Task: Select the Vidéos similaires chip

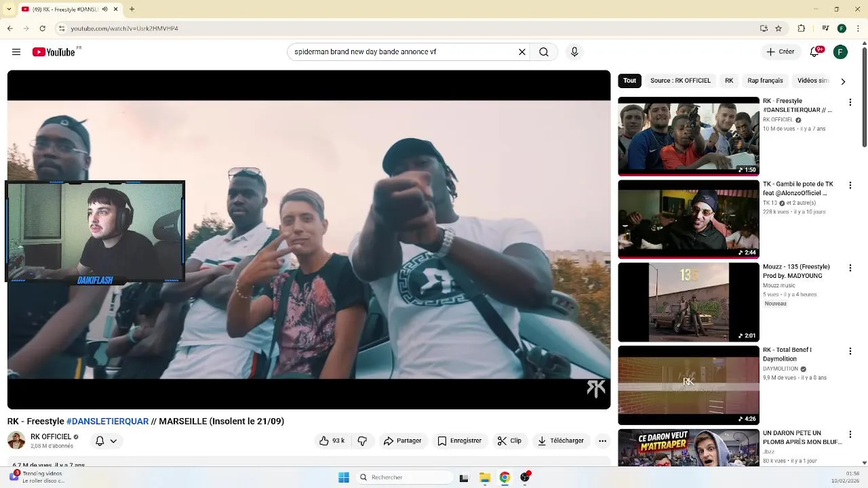Action: tap(814, 81)
